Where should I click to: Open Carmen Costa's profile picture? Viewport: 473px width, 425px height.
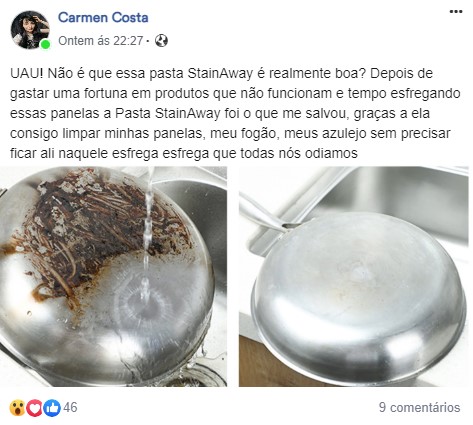(30, 30)
